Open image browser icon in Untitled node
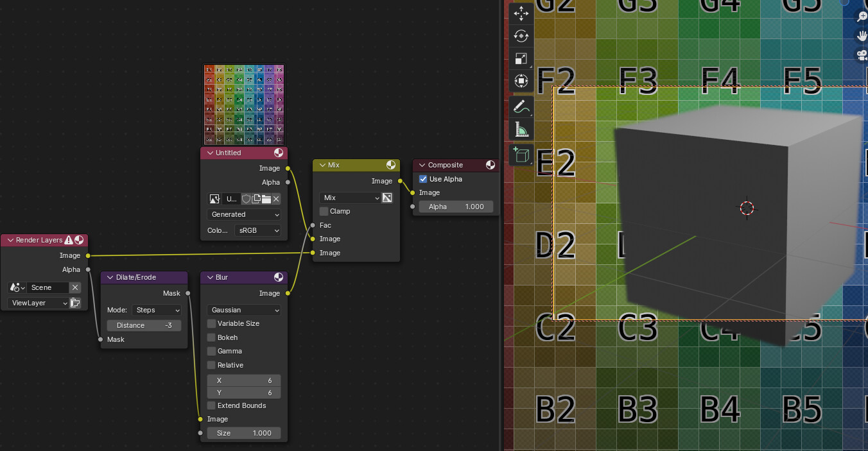868x451 pixels. pos(215,199)
